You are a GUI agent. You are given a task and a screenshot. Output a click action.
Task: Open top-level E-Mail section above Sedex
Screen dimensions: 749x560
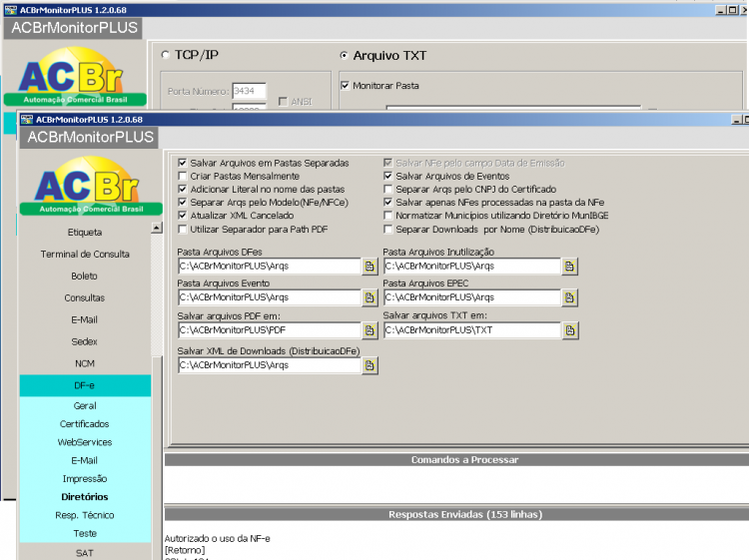pos(85,319)
